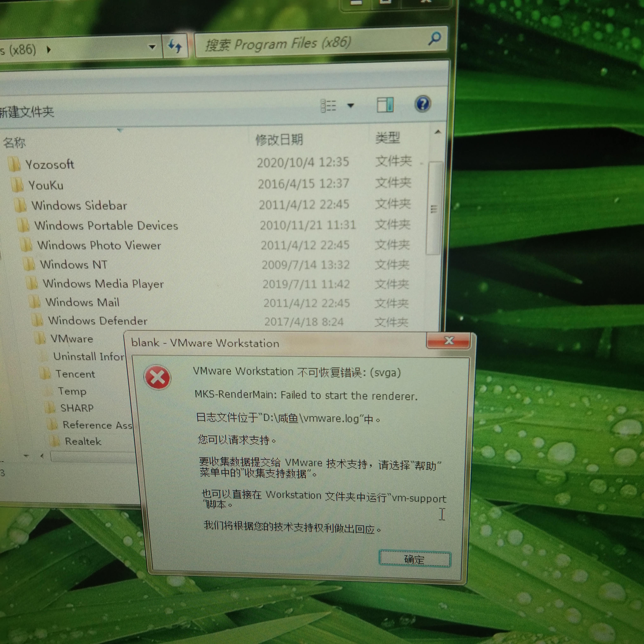The image size is (644, 644).
Task: Select the Reference Assemblies folder
Action: pyautogui.click(x=98, y=425)
